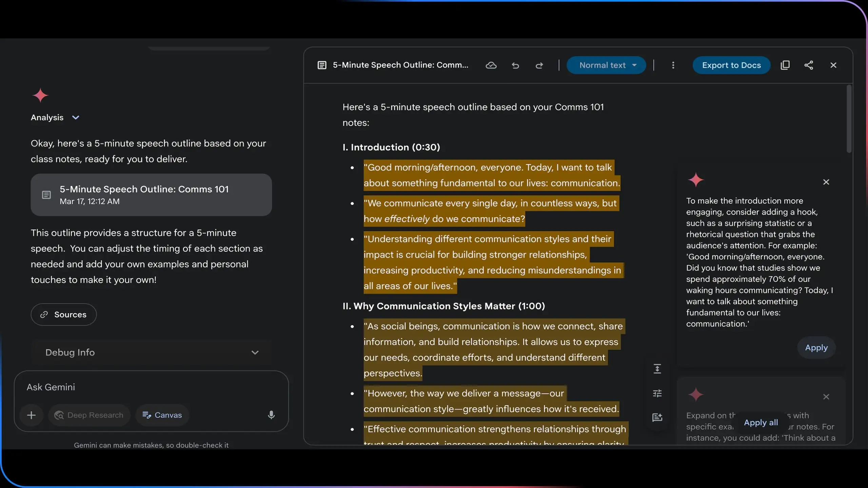Image resolution: width=868 pixels, height=488 pixels.
Task: Click the change length tool icon
Action: pos(657,369)
